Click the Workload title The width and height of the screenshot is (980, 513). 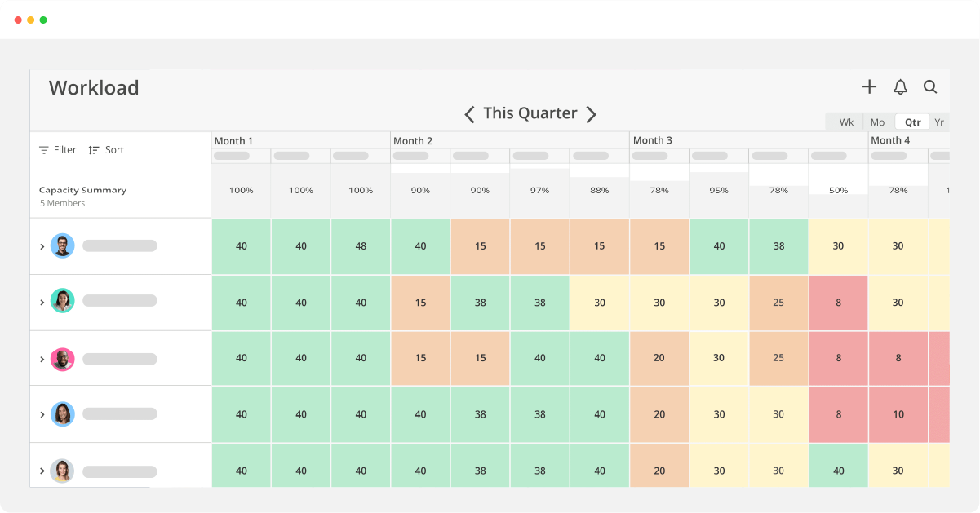click(94, 87)
